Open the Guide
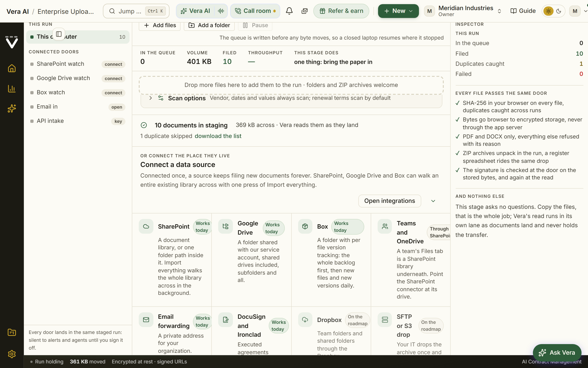Screen dimensions: 588x368 523,11
